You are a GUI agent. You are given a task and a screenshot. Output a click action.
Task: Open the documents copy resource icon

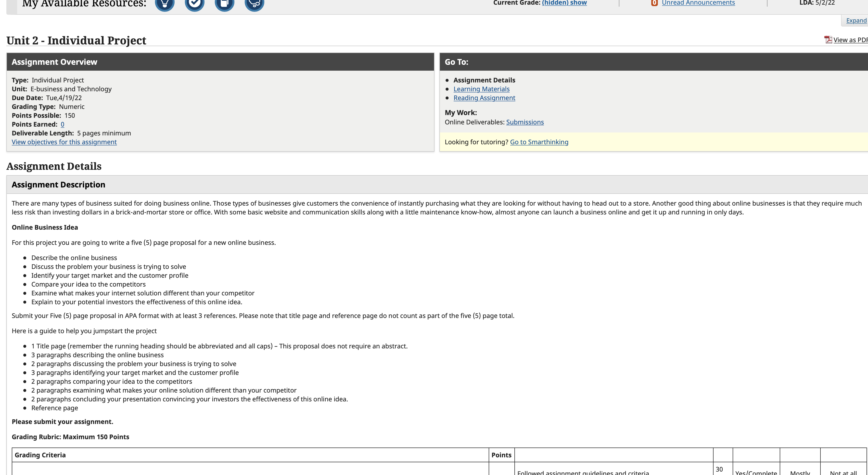pos(224,3)
